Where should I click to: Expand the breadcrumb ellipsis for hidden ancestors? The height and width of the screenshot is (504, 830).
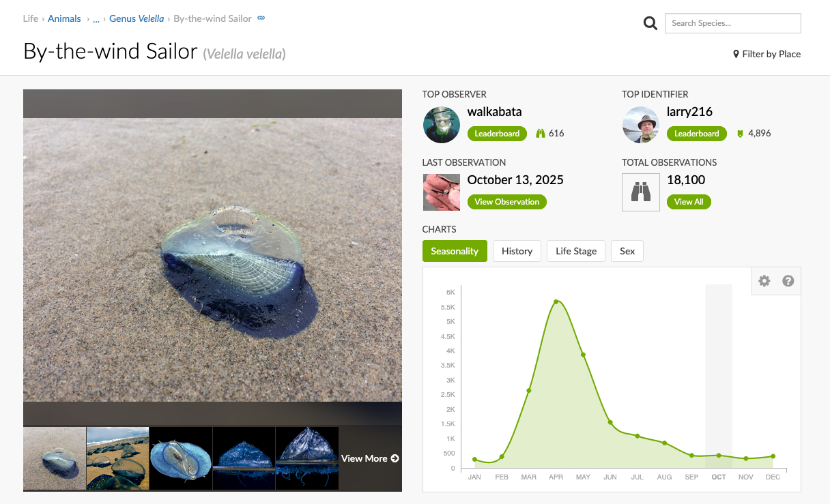coord(96,19)
